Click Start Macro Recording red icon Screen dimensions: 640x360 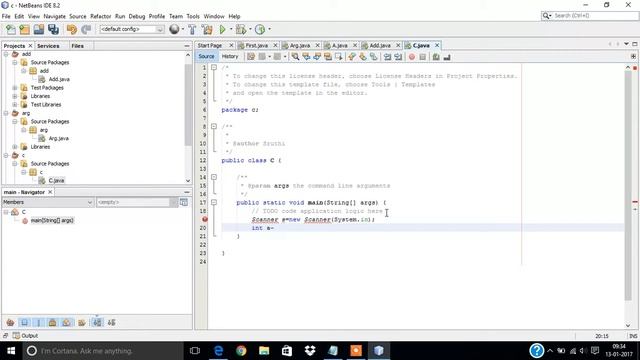(x=412, y=57)
